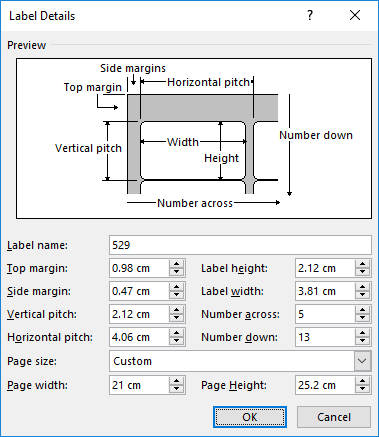
Task: Increase Horizontal pitch with up arrow
Action: [x=176, y=333]
